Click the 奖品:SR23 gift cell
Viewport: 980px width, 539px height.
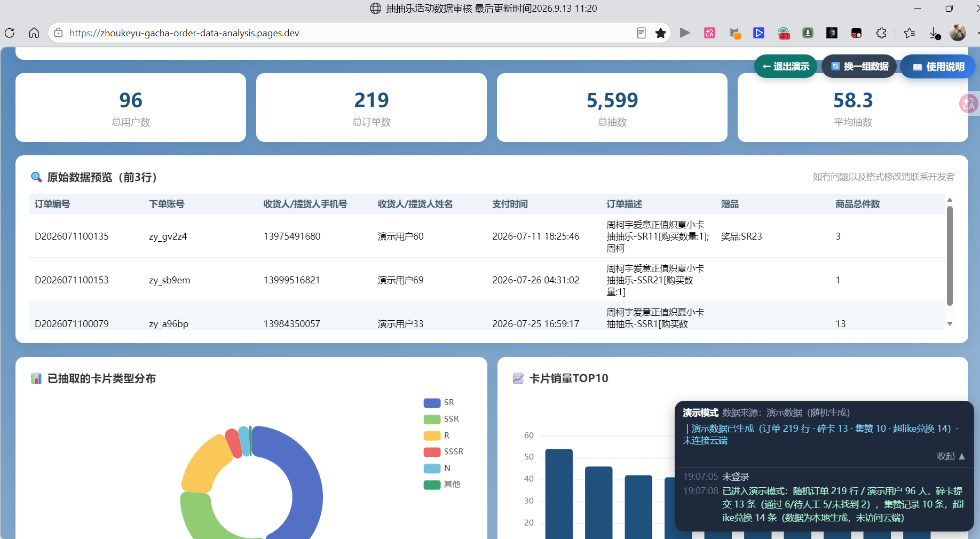[x=741, y=236]
